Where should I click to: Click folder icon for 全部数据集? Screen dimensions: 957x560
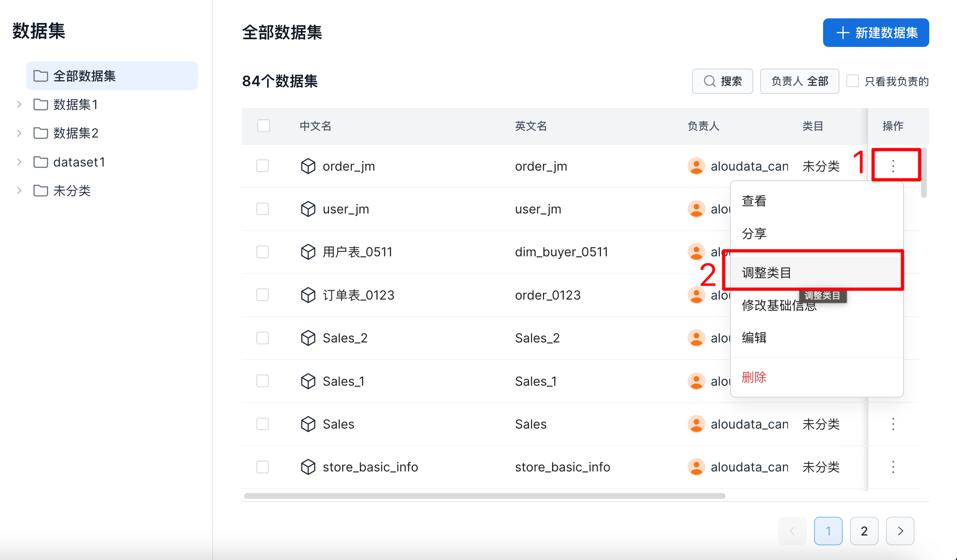click(x=40, y=76)
